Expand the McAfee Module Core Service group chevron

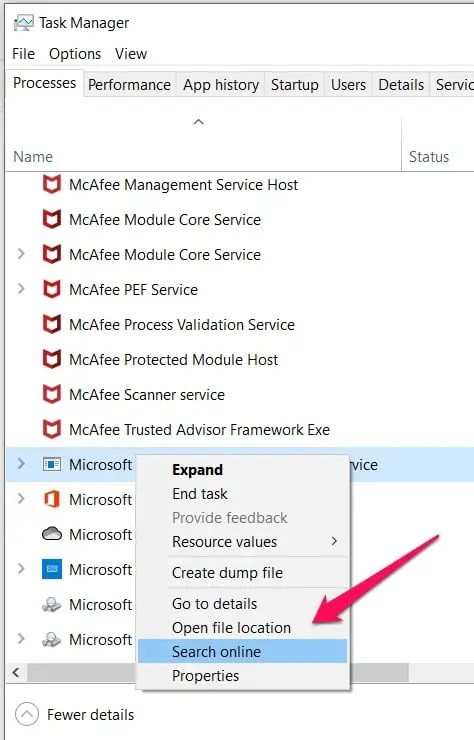click(21, 254)
